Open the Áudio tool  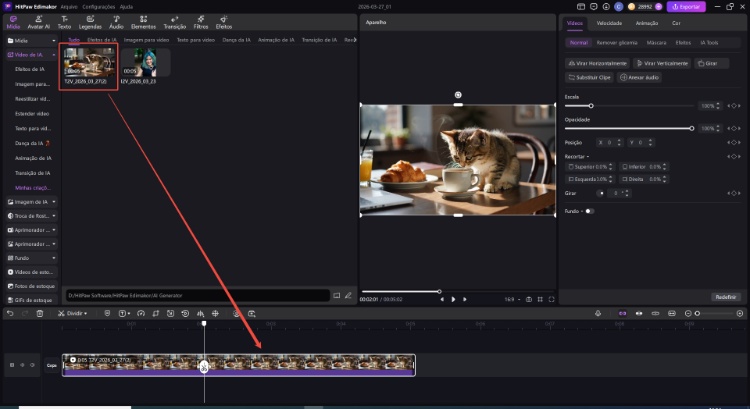click(x=116, y=22)
